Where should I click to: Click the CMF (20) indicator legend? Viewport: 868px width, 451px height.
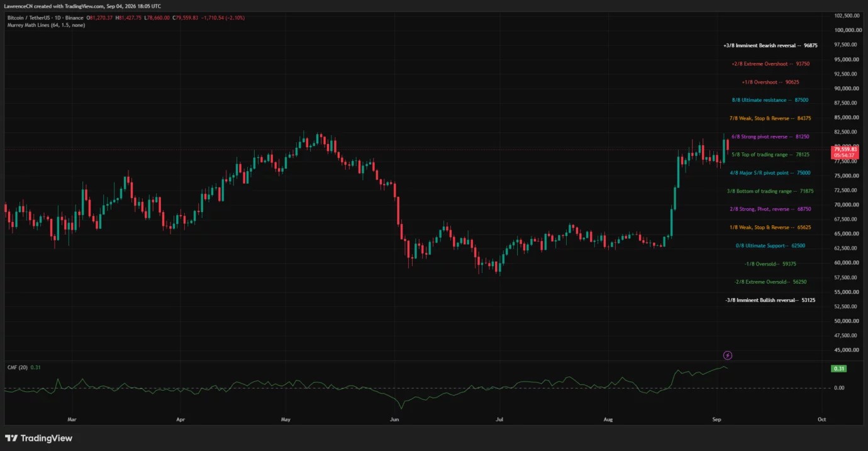pyautogui.click(x=24, y=367)
